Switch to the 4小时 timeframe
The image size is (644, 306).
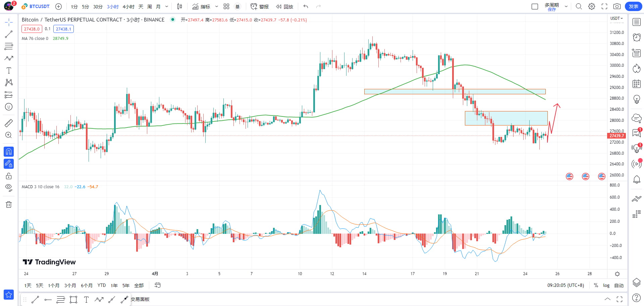(128, 7)
